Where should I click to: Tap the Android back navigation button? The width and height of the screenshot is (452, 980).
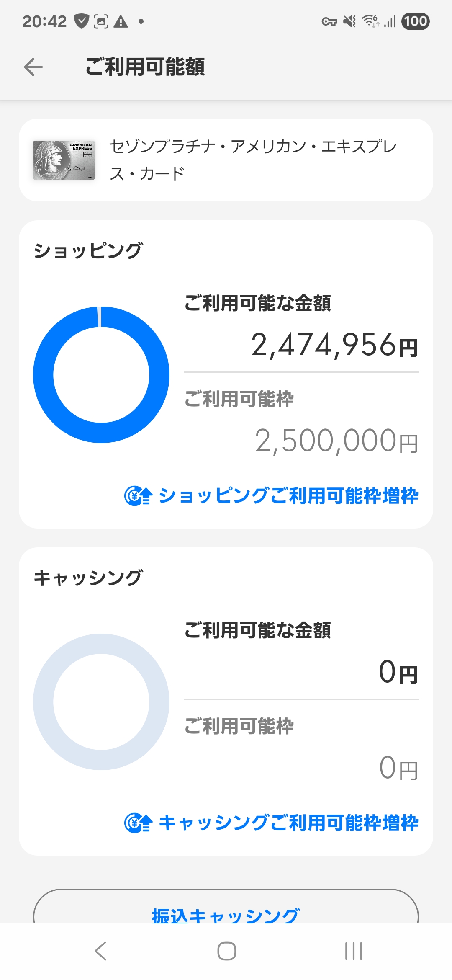100,951
